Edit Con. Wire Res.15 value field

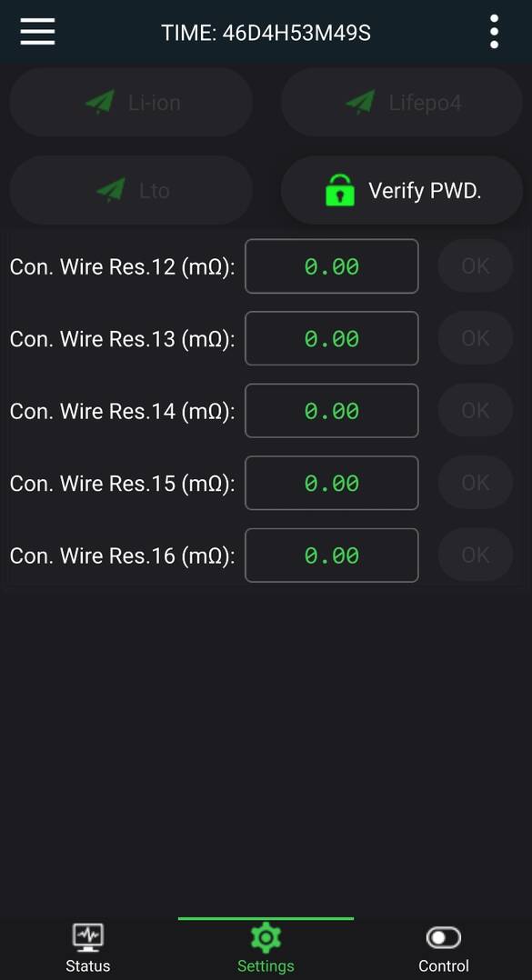[x=331, y=483]
